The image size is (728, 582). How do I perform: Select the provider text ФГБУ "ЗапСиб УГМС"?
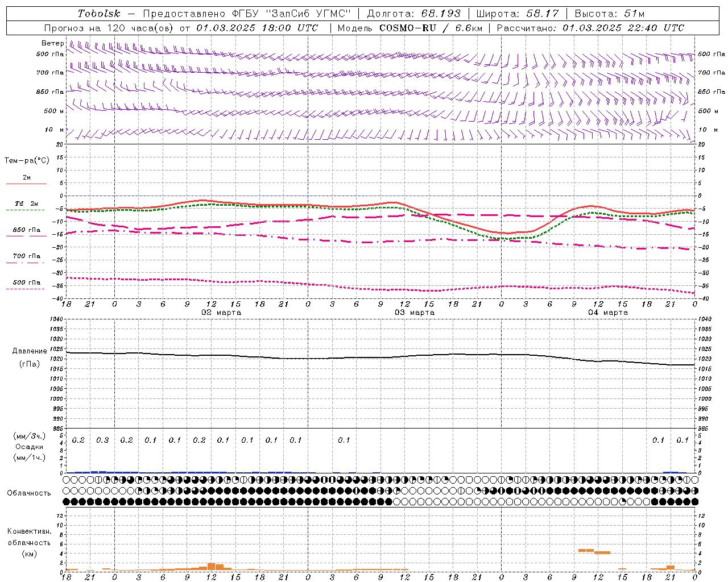click(x=292, y=14)
